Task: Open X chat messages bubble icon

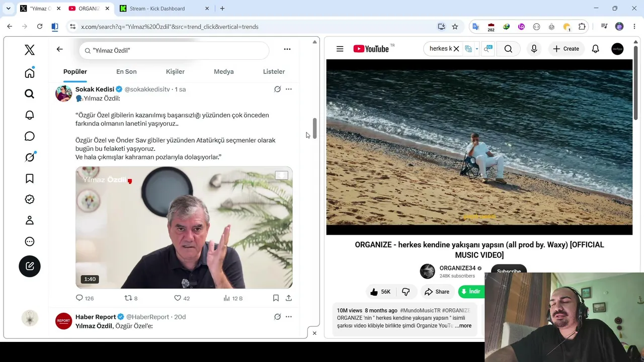Action: tap(30, 136)
